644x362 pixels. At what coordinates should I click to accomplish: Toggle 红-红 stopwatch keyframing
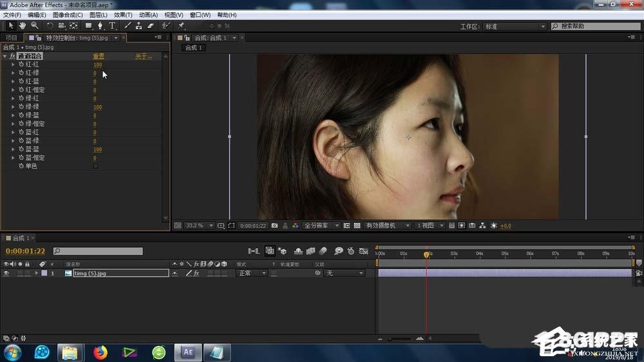tap(21, 64)
